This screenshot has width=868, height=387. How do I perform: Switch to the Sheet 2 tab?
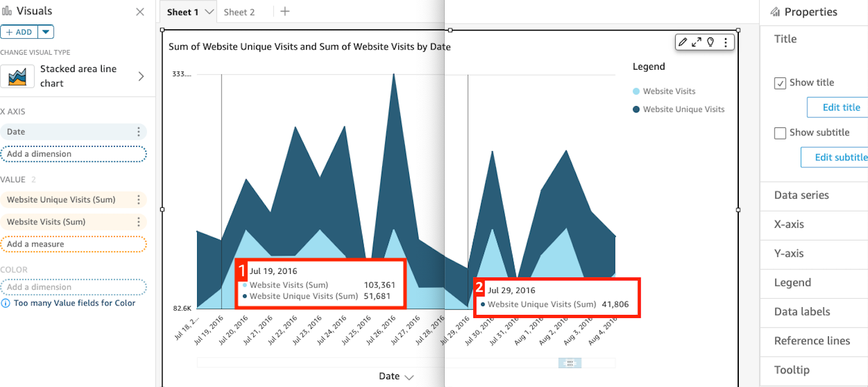[239, 12]
